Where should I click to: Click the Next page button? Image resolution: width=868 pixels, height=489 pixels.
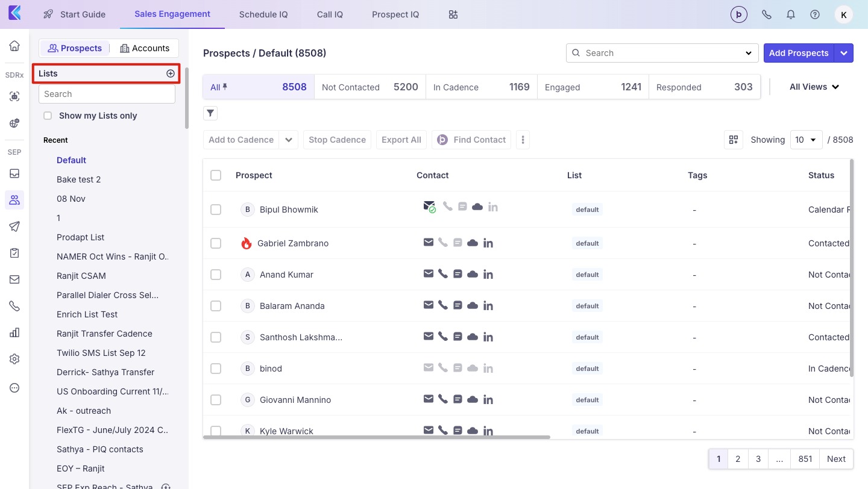point(837,459)
